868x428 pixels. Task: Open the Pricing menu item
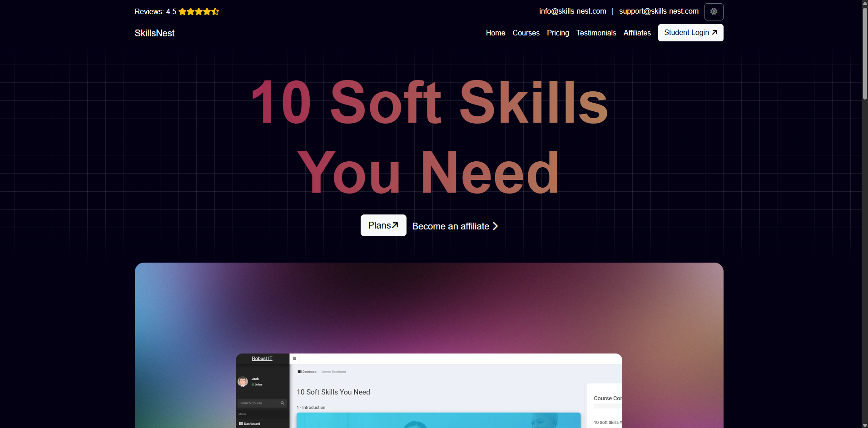point(558,33)
